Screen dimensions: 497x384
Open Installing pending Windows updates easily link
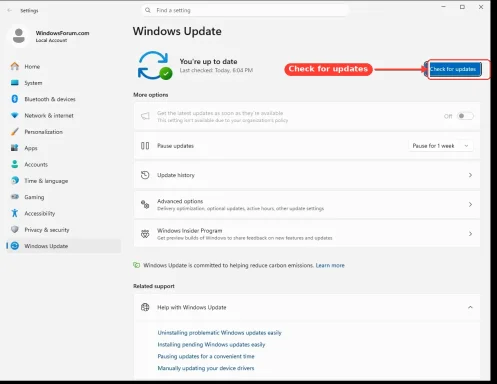point(211,344)
